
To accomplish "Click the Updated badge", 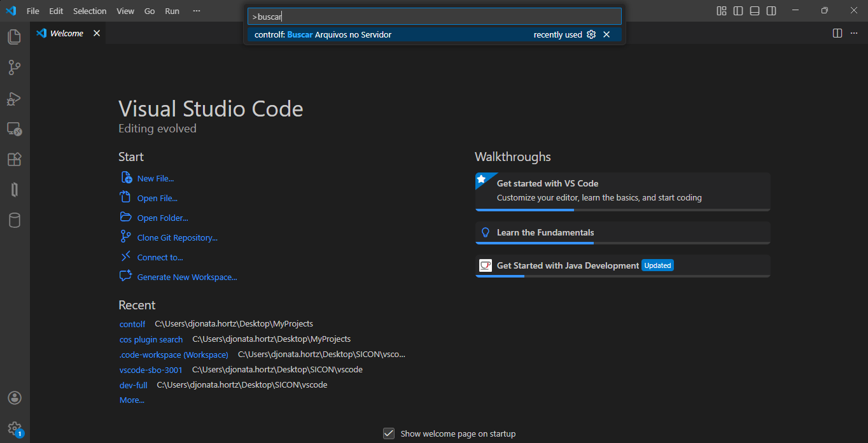I will 657,265.
